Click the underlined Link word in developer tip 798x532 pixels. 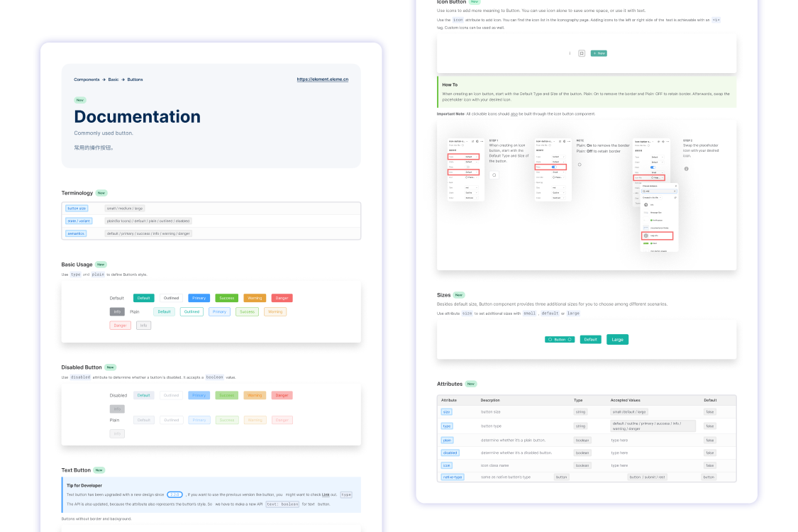(x=326, y=495)
